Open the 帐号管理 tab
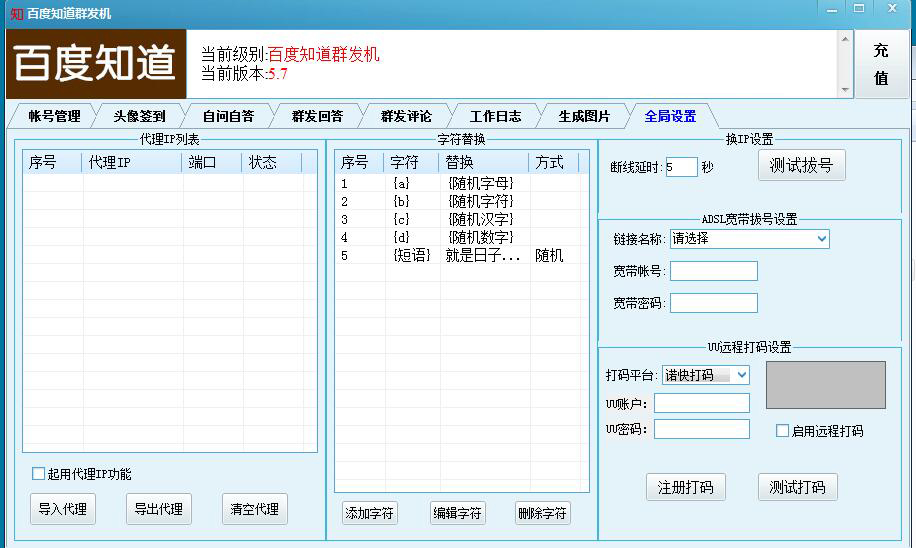 [x=54, y=116]
